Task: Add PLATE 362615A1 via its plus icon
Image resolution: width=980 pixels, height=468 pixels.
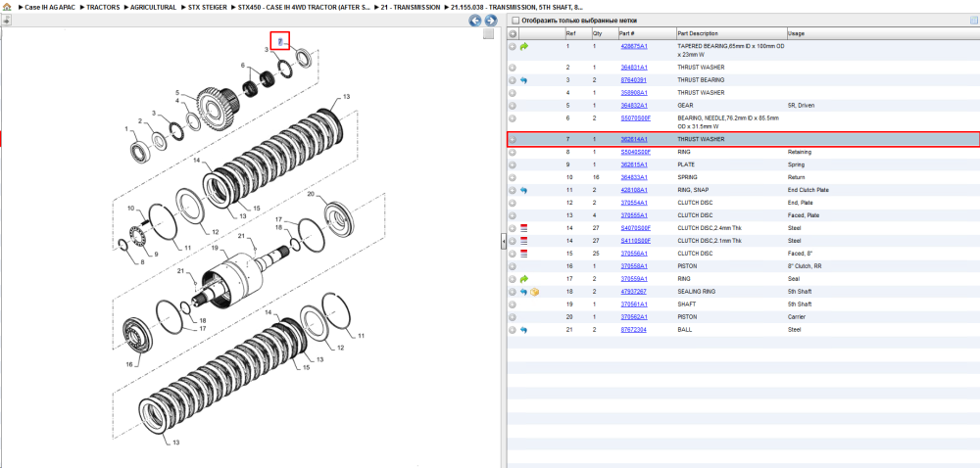Action: 513,164
